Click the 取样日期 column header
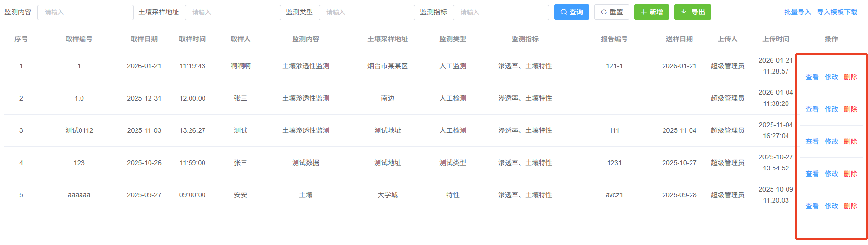The image size is (868, 245). pyautogui.click(x=144, y=39)
